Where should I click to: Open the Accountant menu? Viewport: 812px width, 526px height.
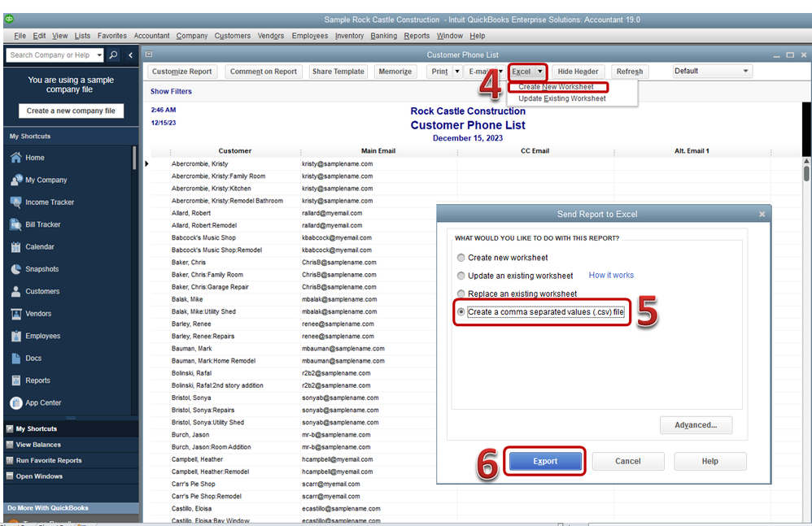pyautogui.click(x=151, y=36)
